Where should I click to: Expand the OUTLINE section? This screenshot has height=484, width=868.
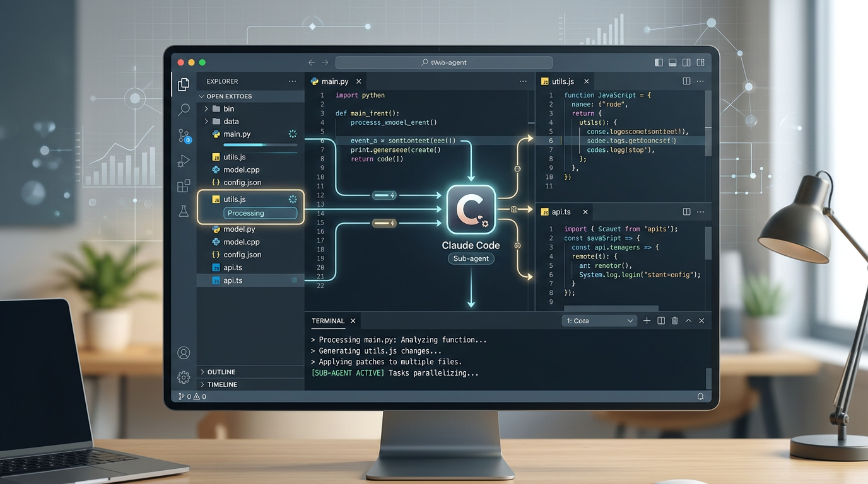(222, 372)
